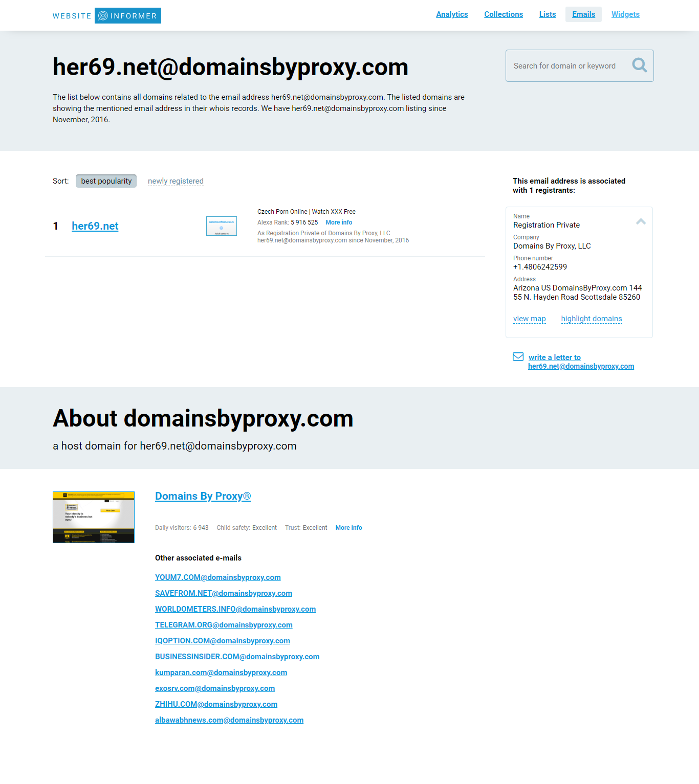Open the Widgets menu item
Image resolution: width=699 pixels, height=784 pixels.
[625, 14]
